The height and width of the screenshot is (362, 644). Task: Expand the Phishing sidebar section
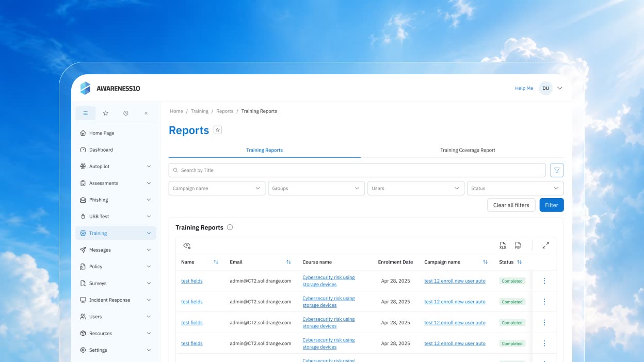[x=149, y=200]
